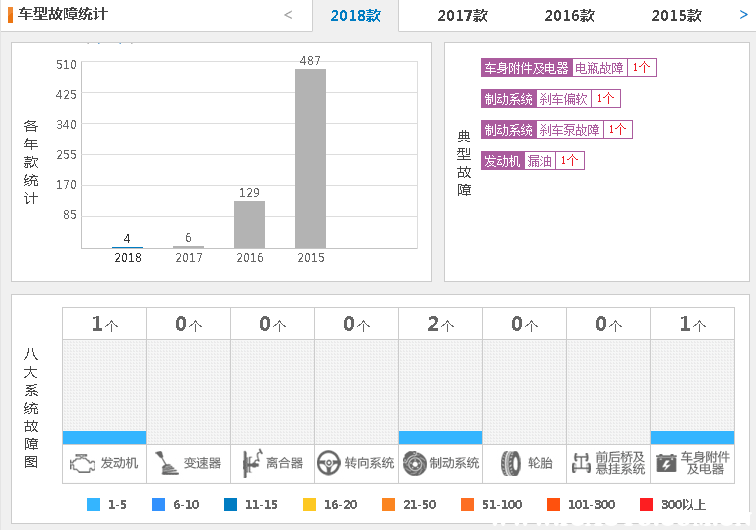Click the 2016 bar showing 129
This screenshot has height=530, width=756.
click(x=249, y=224)
